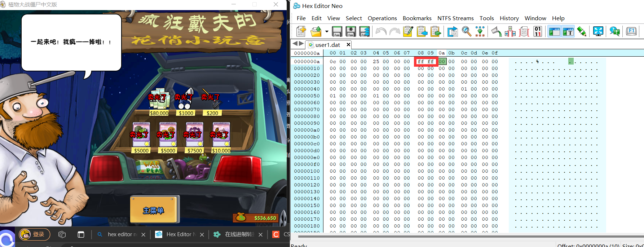
Task: Open the History menu
Action: [509, 18]
